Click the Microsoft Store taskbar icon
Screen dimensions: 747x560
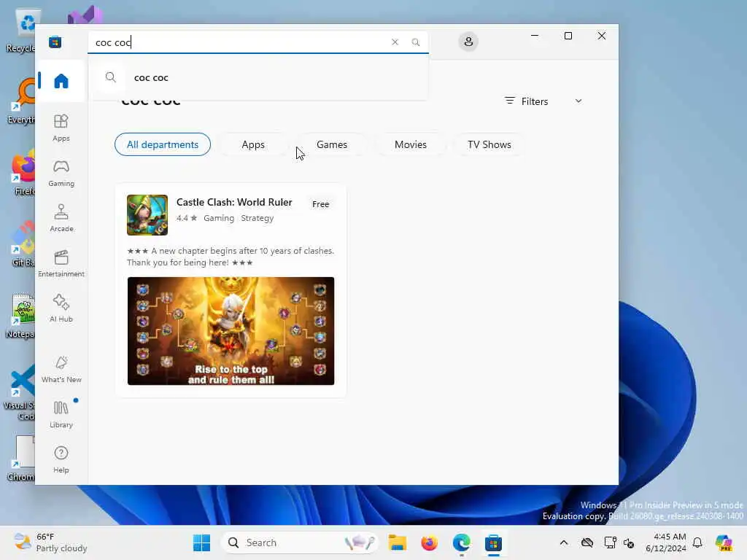[494, 542]
